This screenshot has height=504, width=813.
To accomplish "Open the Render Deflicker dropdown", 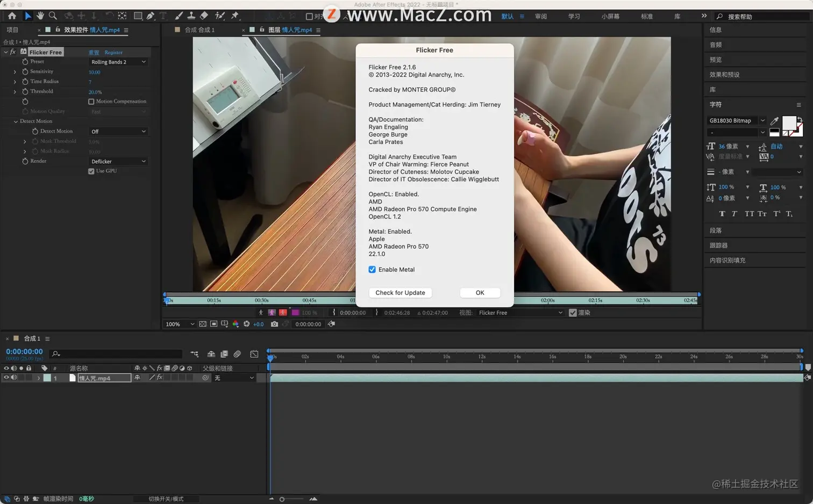I will click(x=118, y=162).
